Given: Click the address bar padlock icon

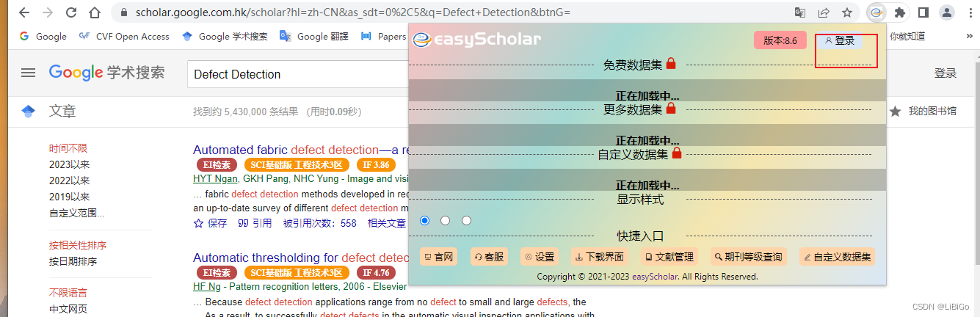Looking at the screenshot, I should tap(123, 12).
